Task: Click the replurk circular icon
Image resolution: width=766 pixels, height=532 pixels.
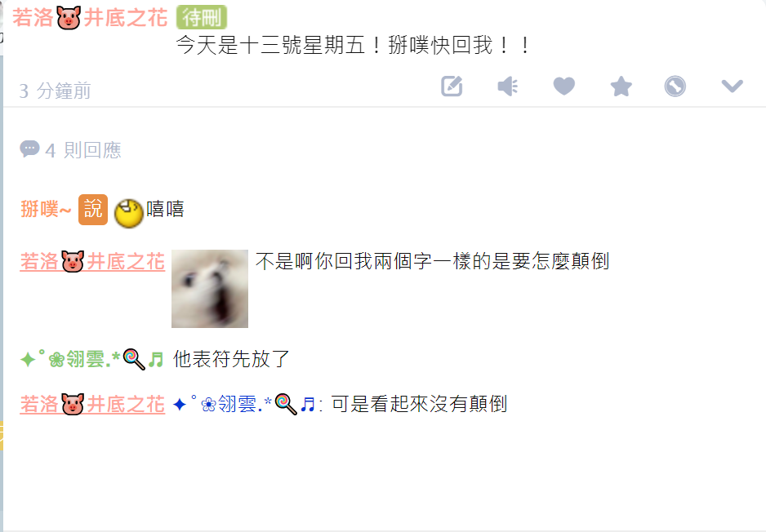Action: point(675,86)
